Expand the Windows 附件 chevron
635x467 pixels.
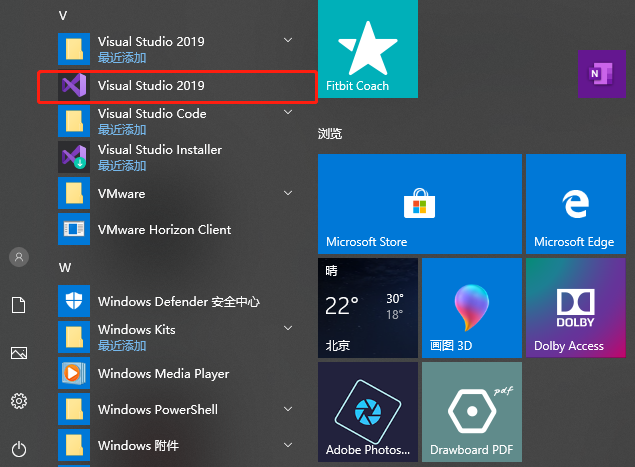(x=288, y=445)
